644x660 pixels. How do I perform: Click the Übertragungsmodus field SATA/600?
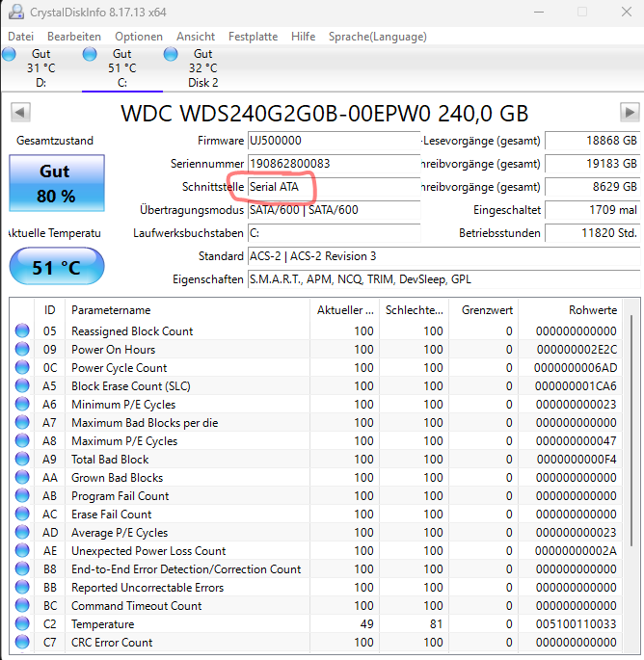pyautogui.click(x=334, y=210)
